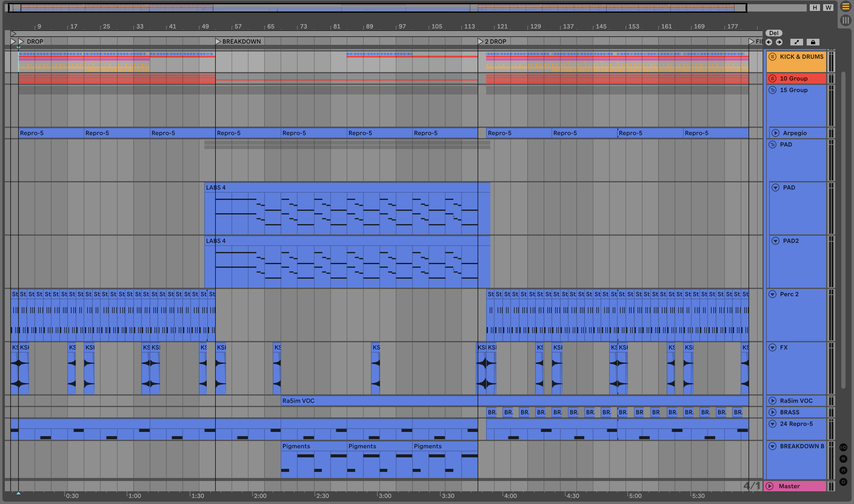Toggle the track Delay D button
The height and width of the screenshot is (504, 854).
(x=843, y=482)
